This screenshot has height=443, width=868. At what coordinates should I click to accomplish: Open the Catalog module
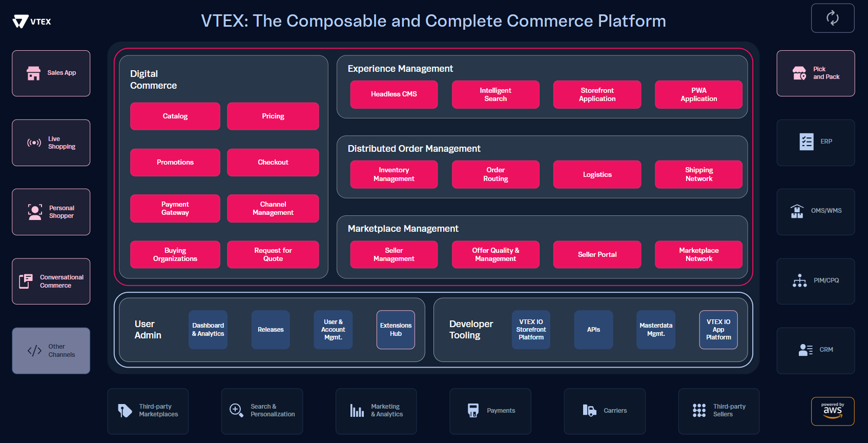[x=175, y=116]
